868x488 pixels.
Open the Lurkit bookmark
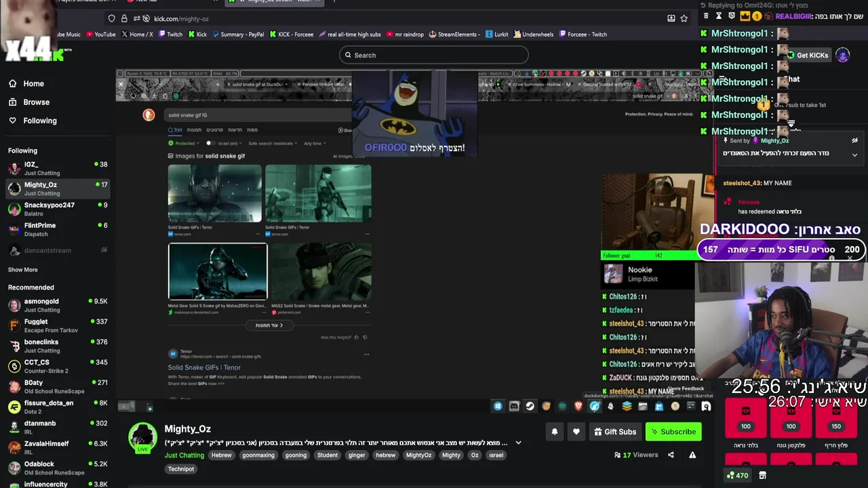coord(496,34)
